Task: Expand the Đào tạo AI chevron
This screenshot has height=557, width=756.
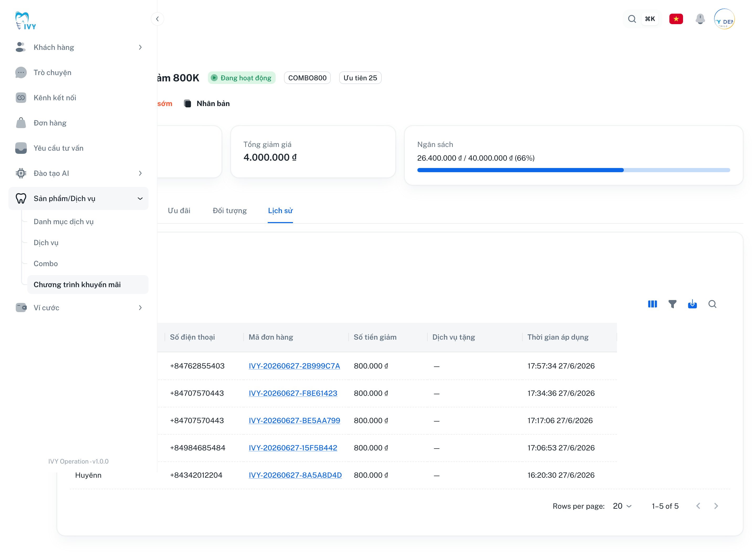Action: [x=140, y=173]
